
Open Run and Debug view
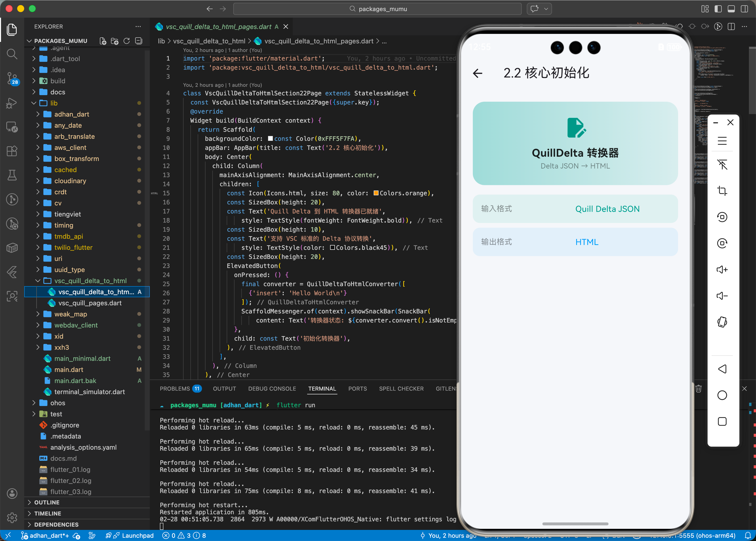[12, 103]
